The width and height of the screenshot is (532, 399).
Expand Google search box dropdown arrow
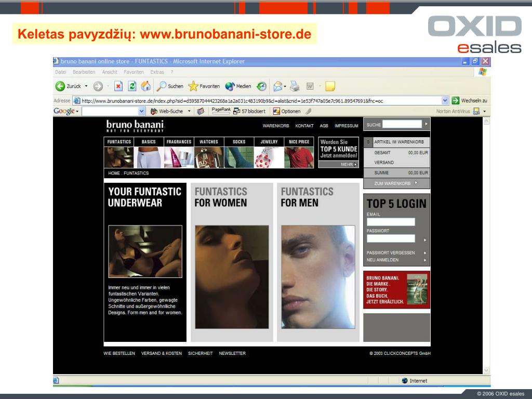[142, 111]
